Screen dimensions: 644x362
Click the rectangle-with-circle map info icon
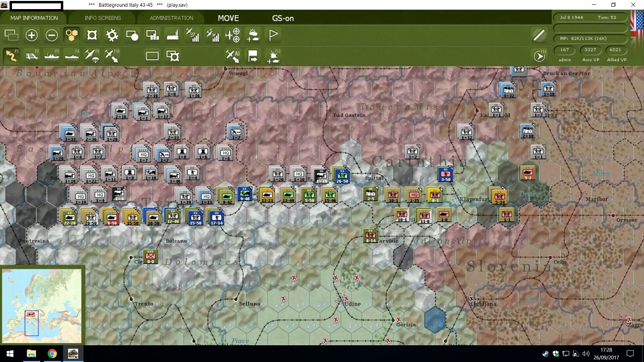[132, 35]
